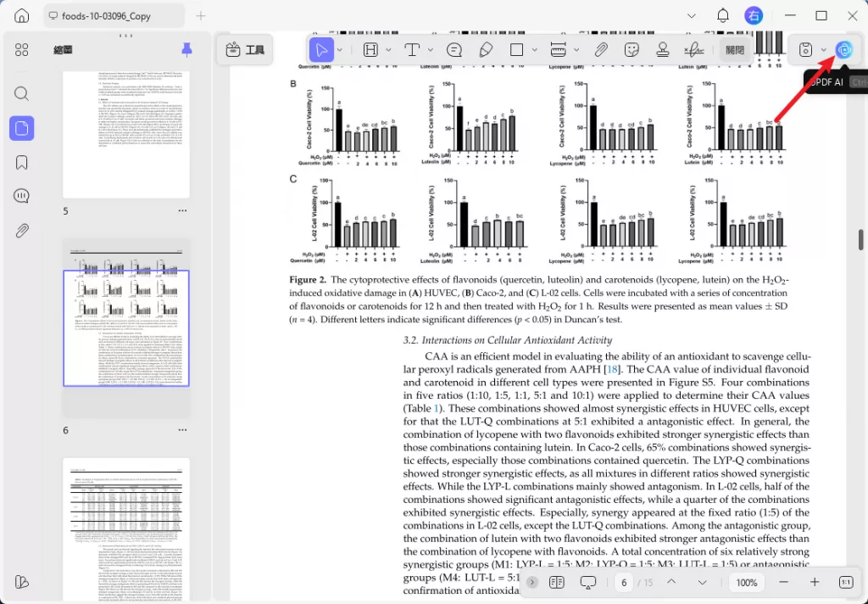Select the Measure ruler tool

coord(558,50)
